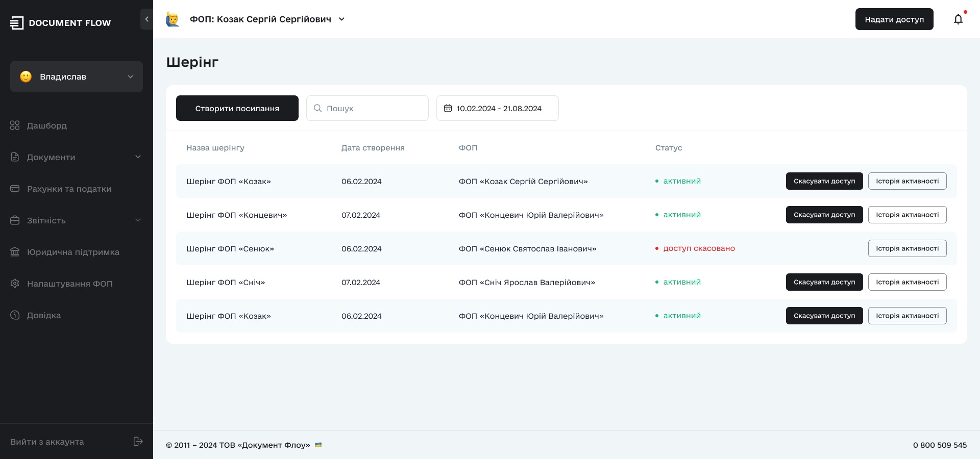
Task: Open Юридична підтримка menu item
Action: click(x=73, y=252)
